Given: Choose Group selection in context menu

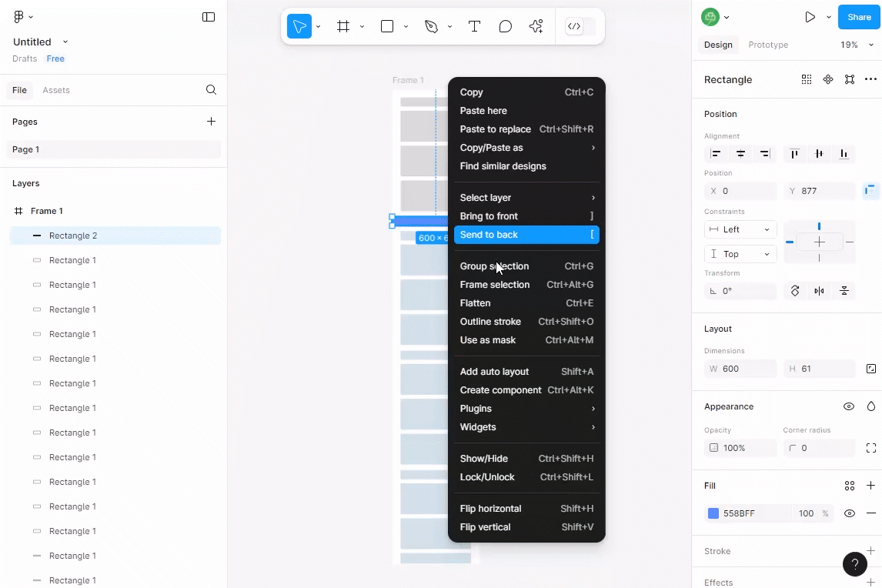Looking at the screenshot, I should click(526, 266).
